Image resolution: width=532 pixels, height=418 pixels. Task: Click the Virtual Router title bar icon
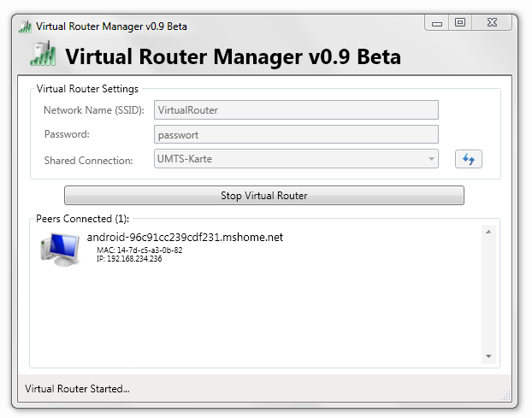[x=25, y=26]
